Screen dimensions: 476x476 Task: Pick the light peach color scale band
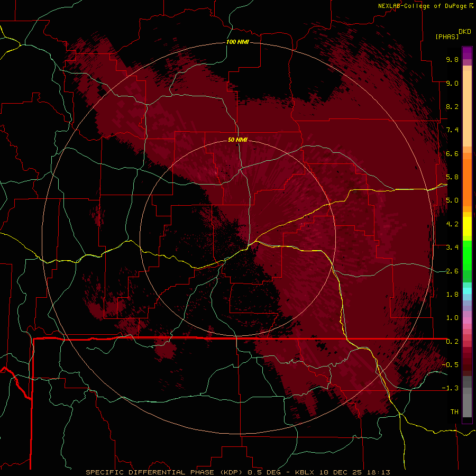pos(467,108)
